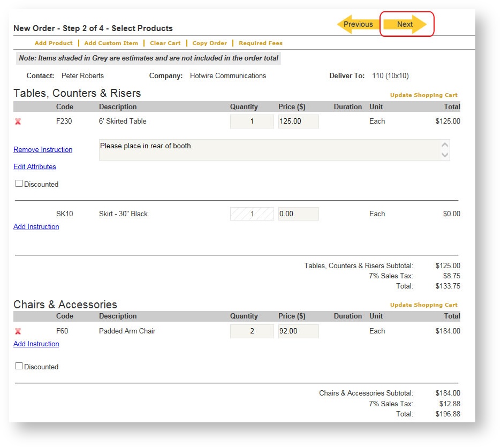This screenshot has width=501, height=448.
Task: Check Discounted under the Padded Arm Chair
Action: click(19, 366)
